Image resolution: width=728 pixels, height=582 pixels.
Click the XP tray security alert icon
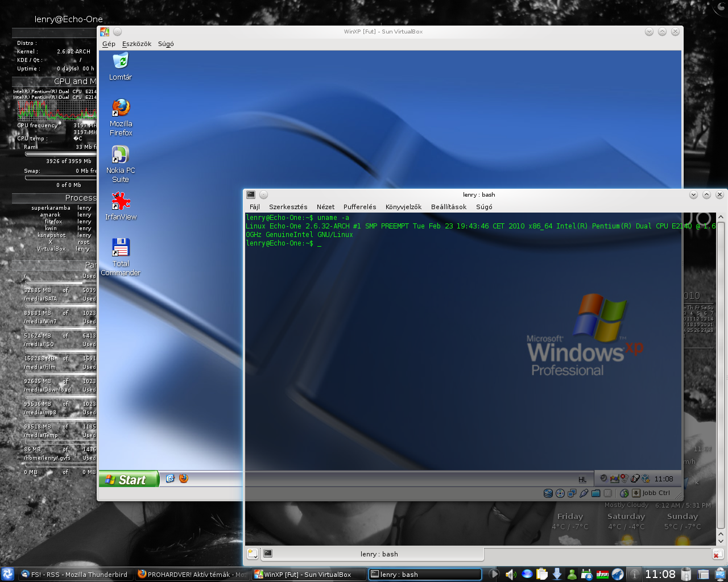pos(623,479)
